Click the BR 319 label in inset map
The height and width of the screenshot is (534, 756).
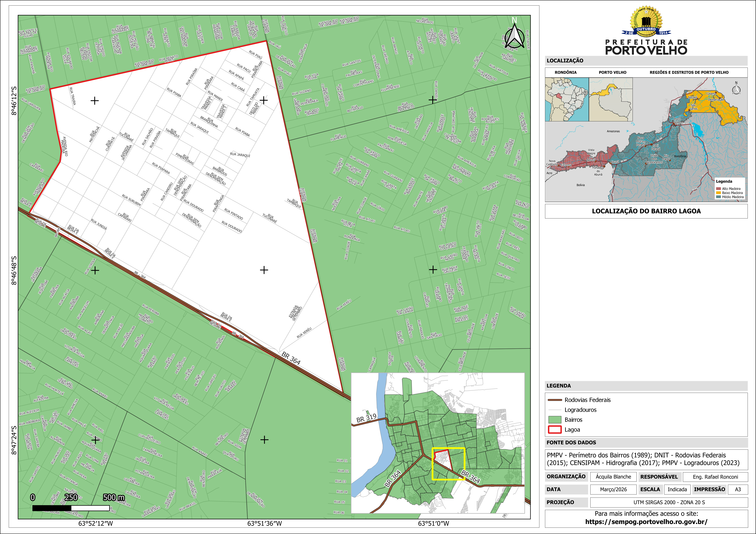(366, 418)
